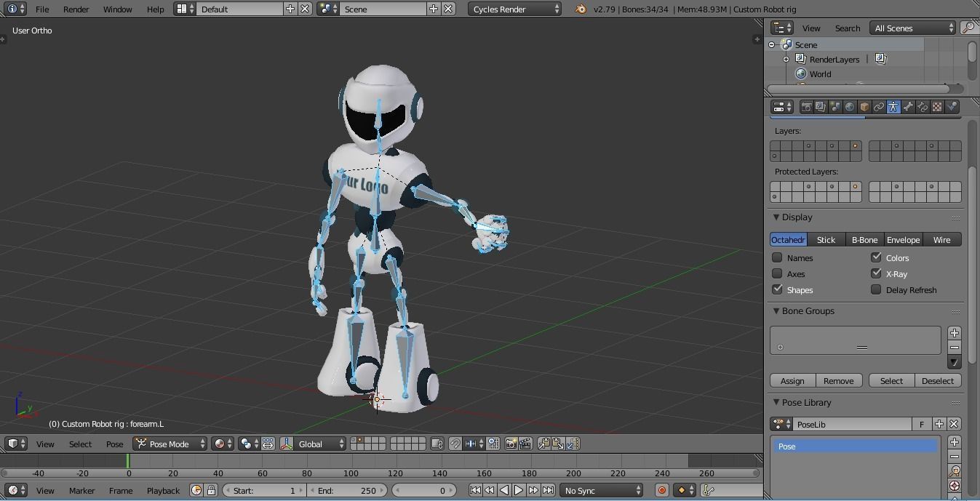The width and height of the screenshot is (980, 501).
Task: Collapse the Display panel
Action: pos(776,217)
